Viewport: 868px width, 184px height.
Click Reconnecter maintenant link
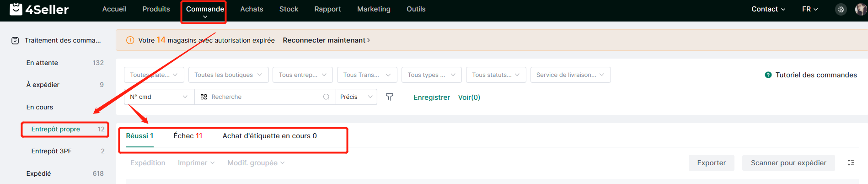tap(326, 40)
